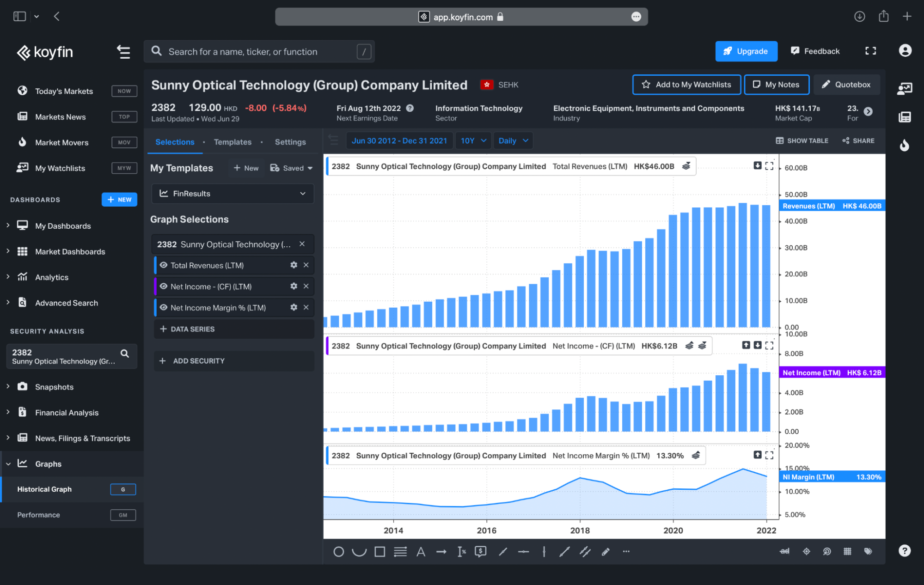Expand Market Dashboards in sidebar
The image size is (924, 585).
click(8, 251)
